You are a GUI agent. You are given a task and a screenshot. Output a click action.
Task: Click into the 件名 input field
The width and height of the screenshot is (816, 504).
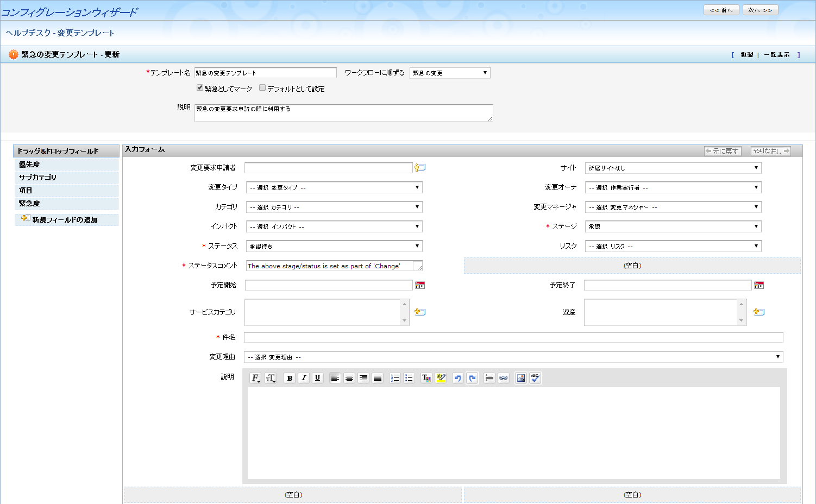coord(513,337)
